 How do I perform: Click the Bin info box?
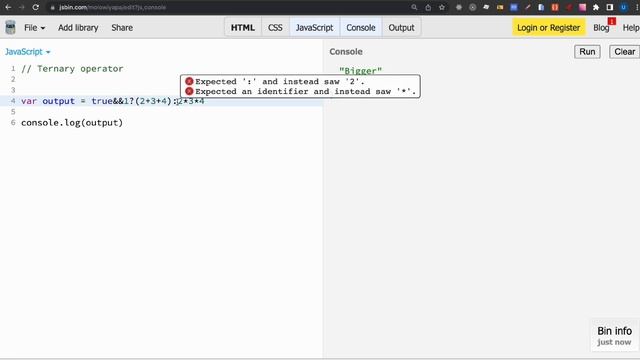pos(614,336)
